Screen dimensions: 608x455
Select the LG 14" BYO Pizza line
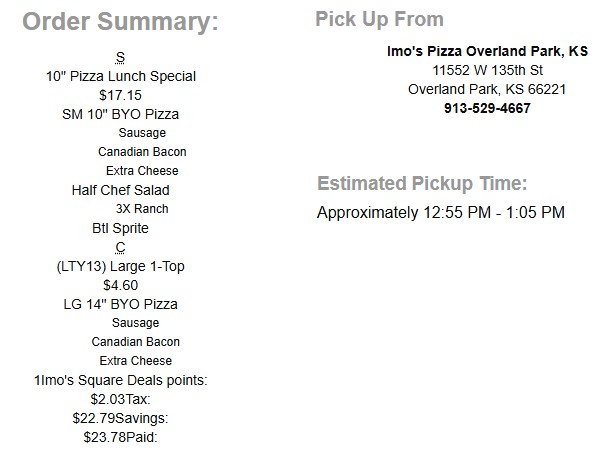click(120, 304)
